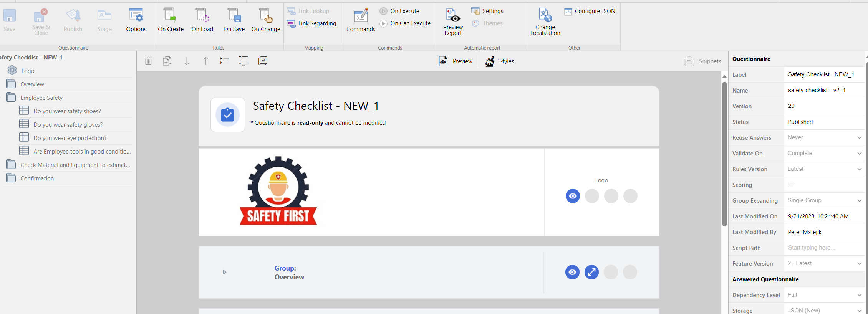Select Employee Safety in the tree
The height and width of the screenshot is (314, 868).
41,98
